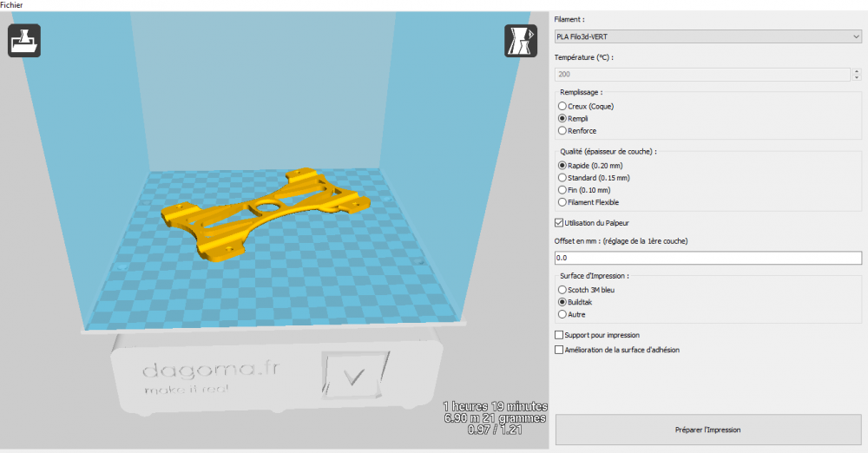Click the '6.90 m 21 grammes' filament estimate
The height and width of the screenshot is (453, 868).
tap(495, 418)
